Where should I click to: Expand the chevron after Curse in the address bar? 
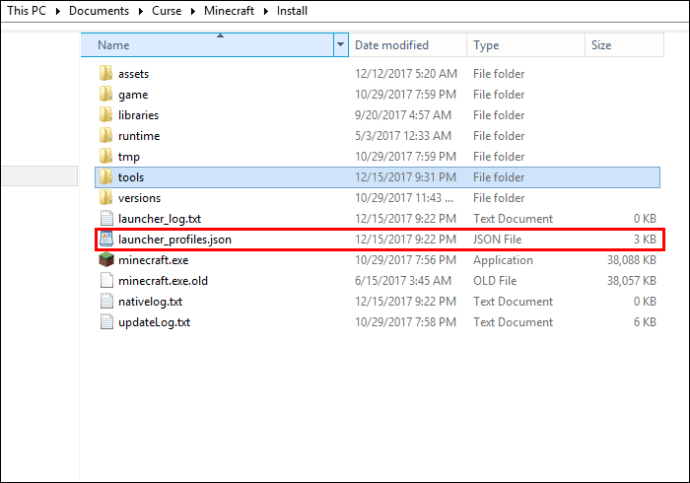tap(192, 11)
